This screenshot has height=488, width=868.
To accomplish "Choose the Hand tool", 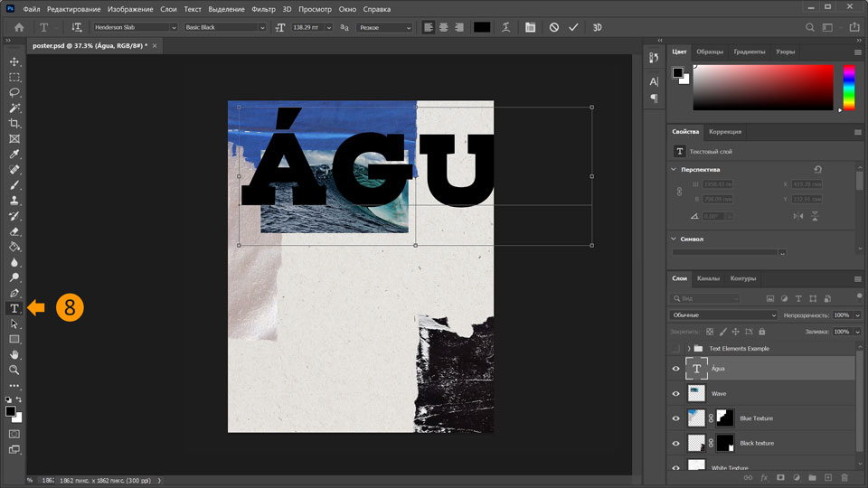I will click(x=14, y=354).
